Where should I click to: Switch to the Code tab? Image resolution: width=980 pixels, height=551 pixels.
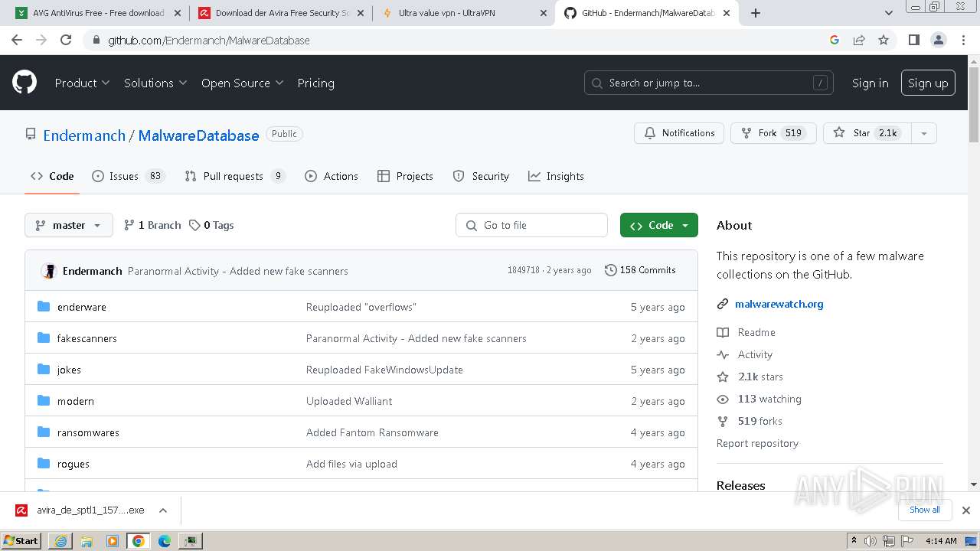[x=52, y=176]
